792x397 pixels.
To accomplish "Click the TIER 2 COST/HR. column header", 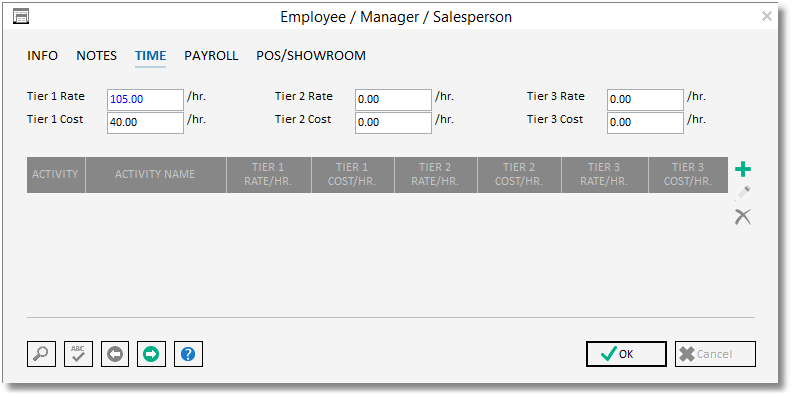I will (x=519, y=175).
